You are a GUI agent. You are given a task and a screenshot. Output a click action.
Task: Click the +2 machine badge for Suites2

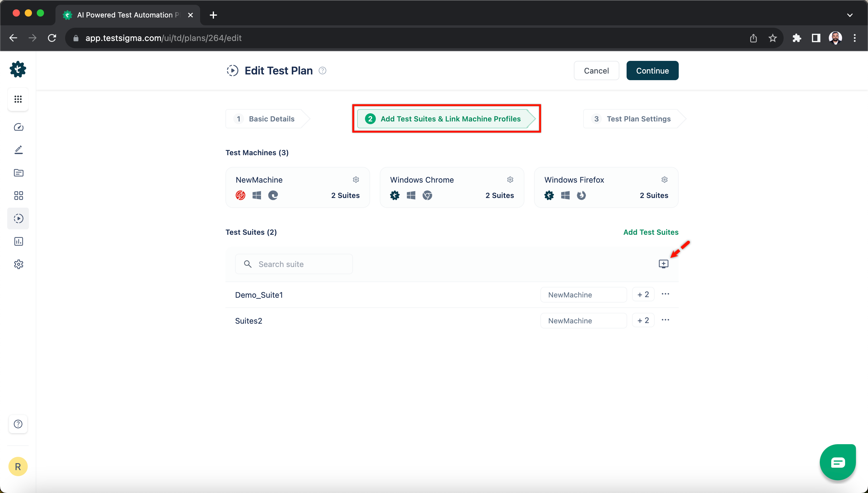point(643,321)
